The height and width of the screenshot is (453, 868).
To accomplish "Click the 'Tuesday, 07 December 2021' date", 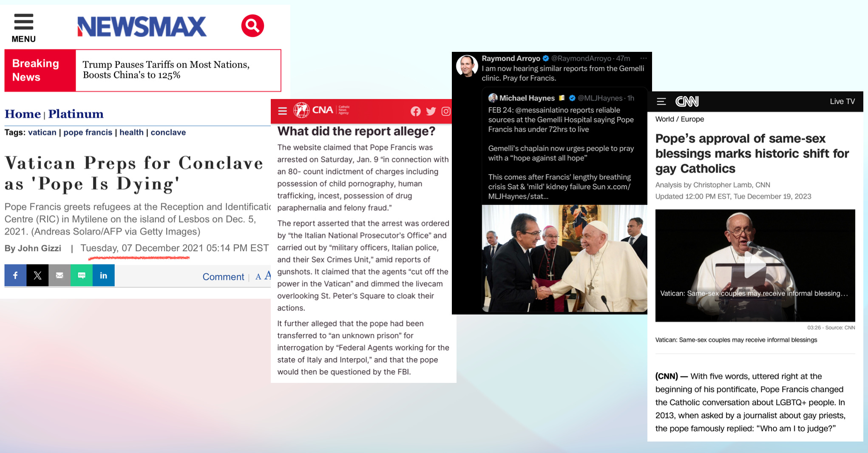I will [x=142, y=248].
